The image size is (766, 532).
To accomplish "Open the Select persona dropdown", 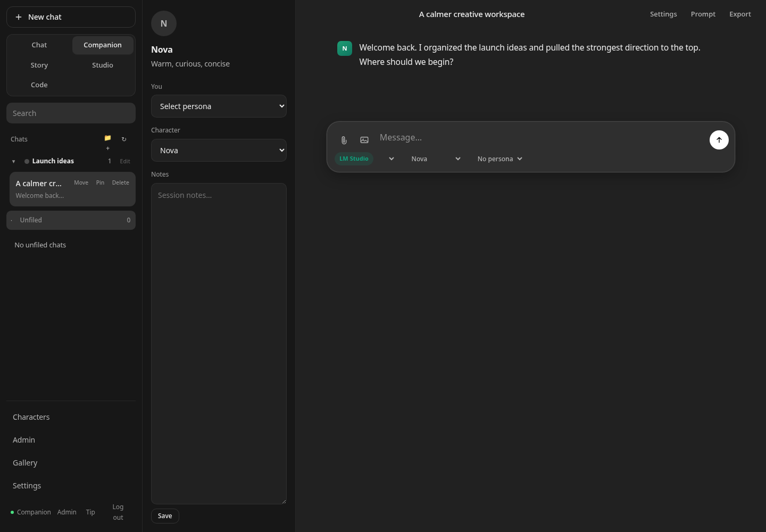I will [219, 106].
